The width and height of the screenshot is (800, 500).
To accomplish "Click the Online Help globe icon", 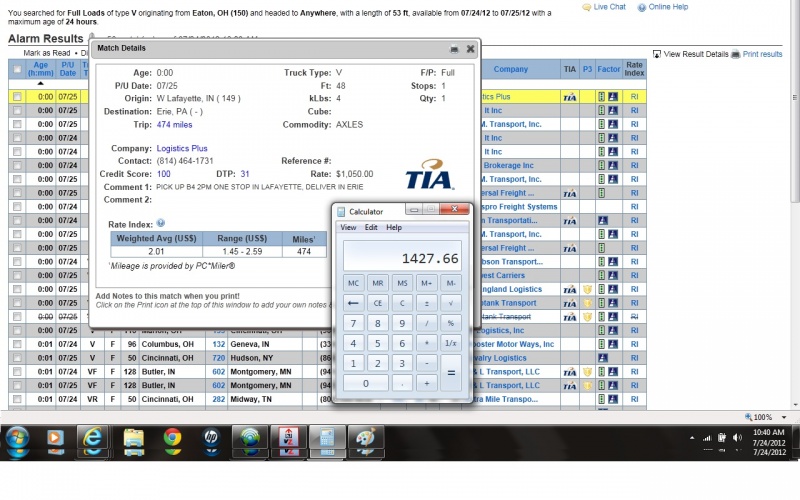I will [x=642, y=7].
